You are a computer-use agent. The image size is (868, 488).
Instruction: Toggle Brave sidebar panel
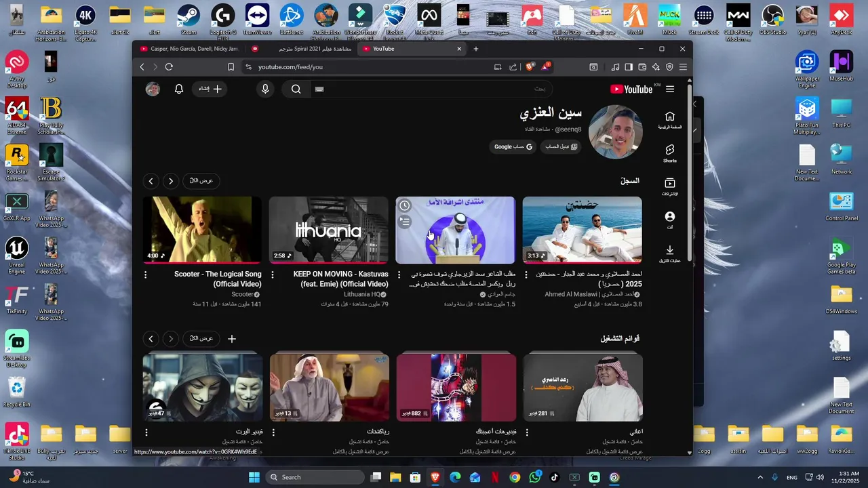(629, 67)
